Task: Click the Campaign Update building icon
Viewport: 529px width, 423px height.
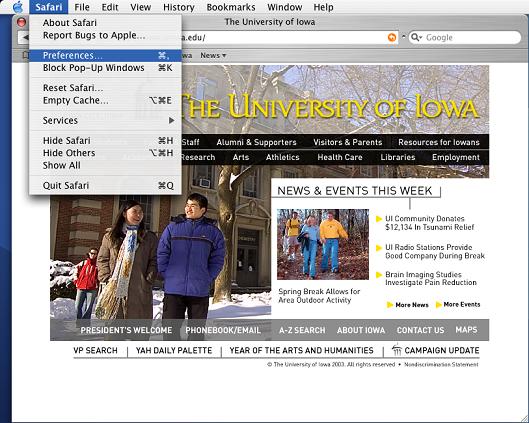Action: (x=397, y=349)
